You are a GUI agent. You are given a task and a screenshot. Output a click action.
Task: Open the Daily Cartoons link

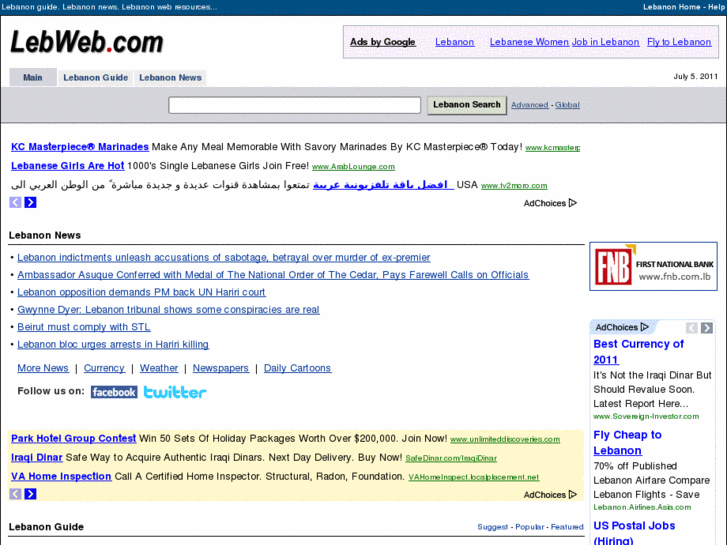(297, 368)
